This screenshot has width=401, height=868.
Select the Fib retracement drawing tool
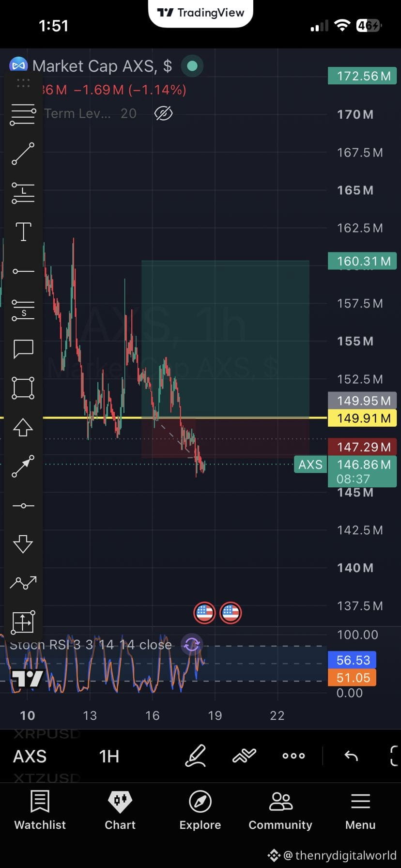(x=23, y=115)
